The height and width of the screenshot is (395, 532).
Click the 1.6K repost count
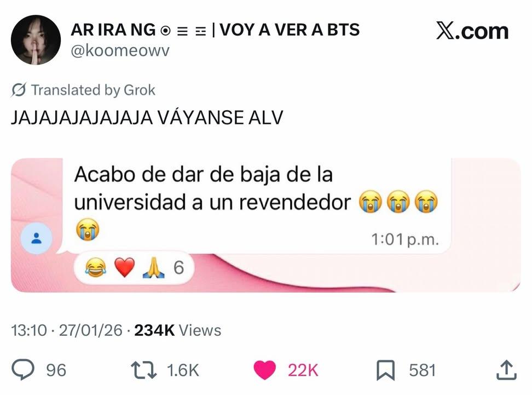click(x=183, y=370)
